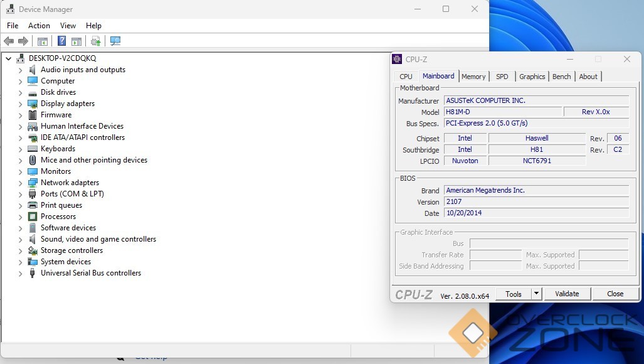Image resolution: width=644 pixels, height=364 pixels.
Task: Expand the Processors node
Action: tap(20, 217)
